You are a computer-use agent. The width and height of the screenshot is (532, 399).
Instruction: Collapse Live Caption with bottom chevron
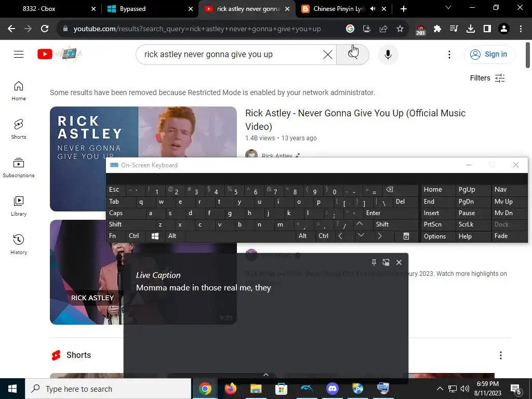[266, 375]
